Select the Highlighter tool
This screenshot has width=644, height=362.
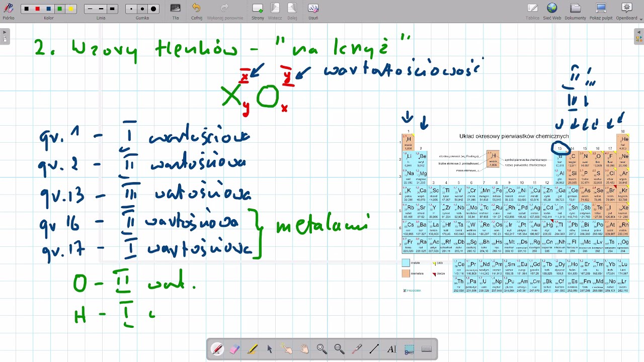[252, 349]
